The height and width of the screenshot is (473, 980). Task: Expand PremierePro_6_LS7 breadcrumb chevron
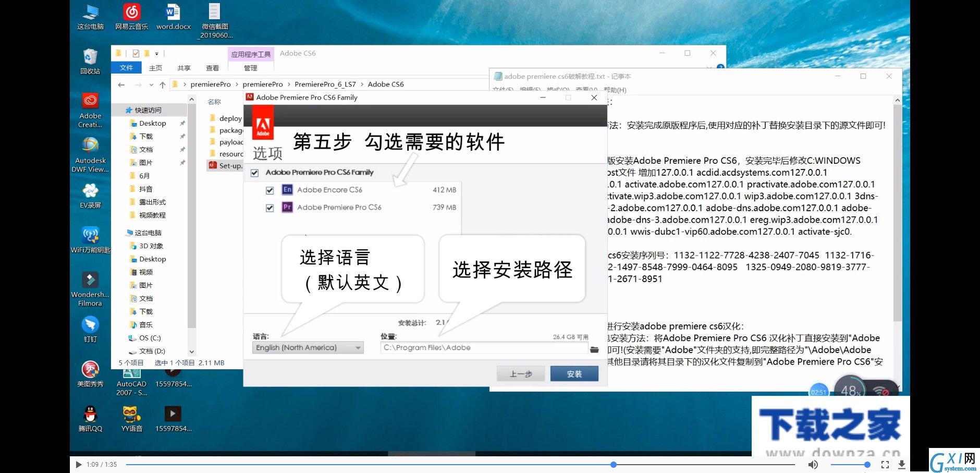(362, 84)
